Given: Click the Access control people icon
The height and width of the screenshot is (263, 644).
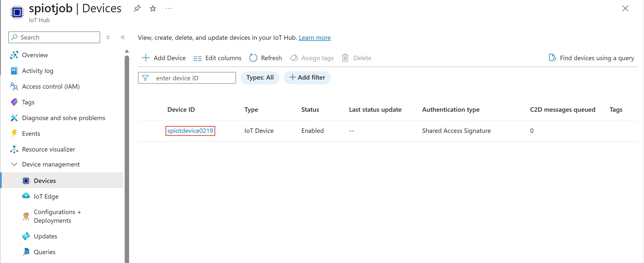Looking at the screenshot, I should [x=14, y=87].
